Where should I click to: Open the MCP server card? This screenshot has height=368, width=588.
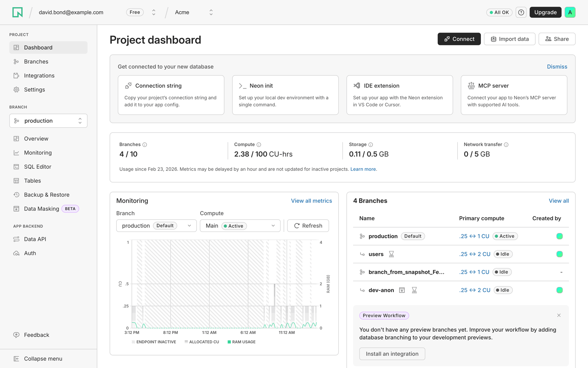point(514,95)
